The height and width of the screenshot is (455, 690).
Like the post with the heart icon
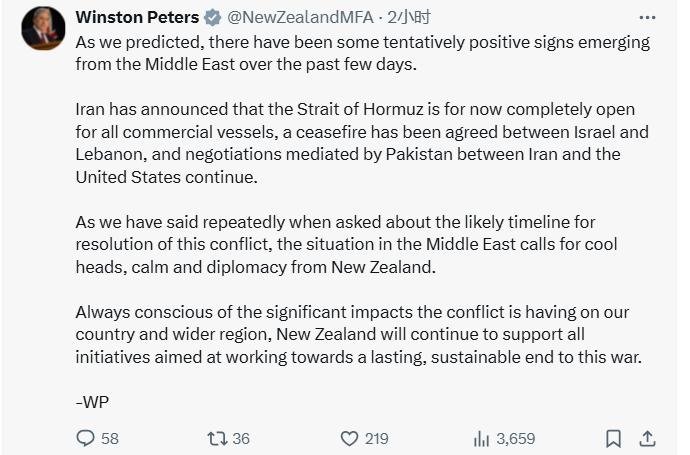pos(349,438)
